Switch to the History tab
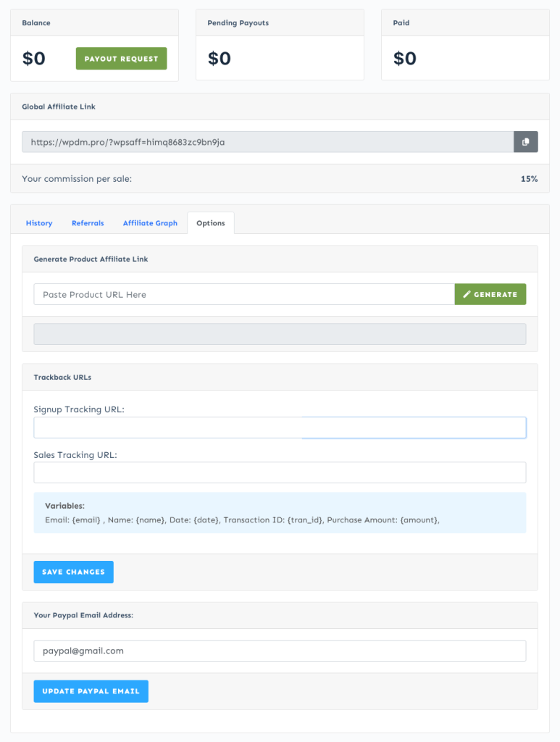This screenshot has height=742, width=560. click(38, 222)
